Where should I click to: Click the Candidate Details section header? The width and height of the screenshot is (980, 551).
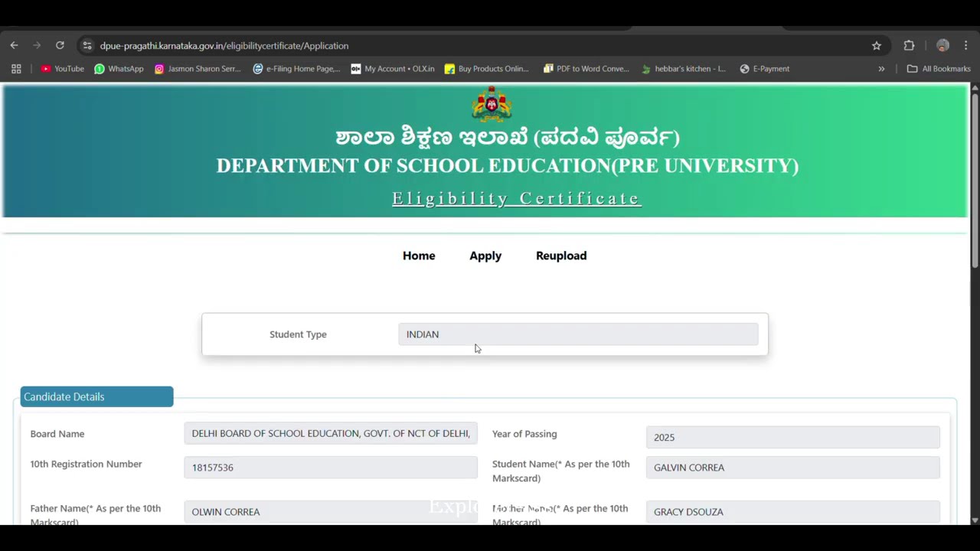pyautogui.click(x=96, y=396)
